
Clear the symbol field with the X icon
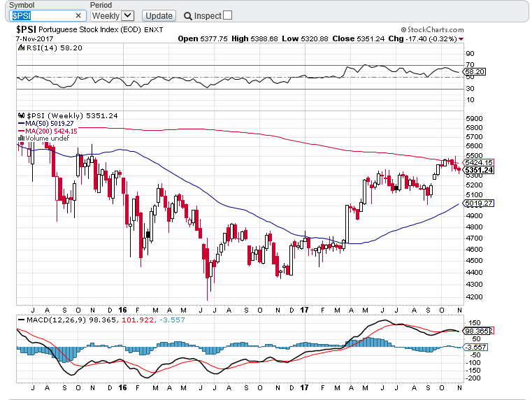(x=78, y=15)
